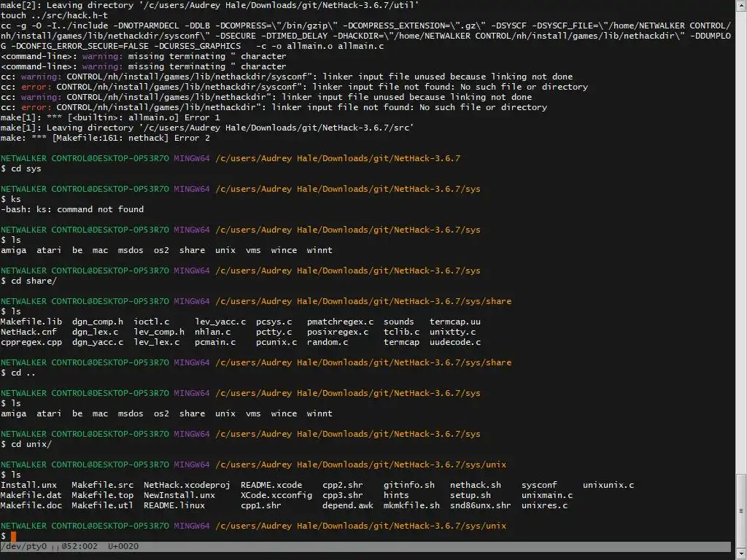
Task: Click the @52:002 cursor position indicator
Action: tap(79, 546)
